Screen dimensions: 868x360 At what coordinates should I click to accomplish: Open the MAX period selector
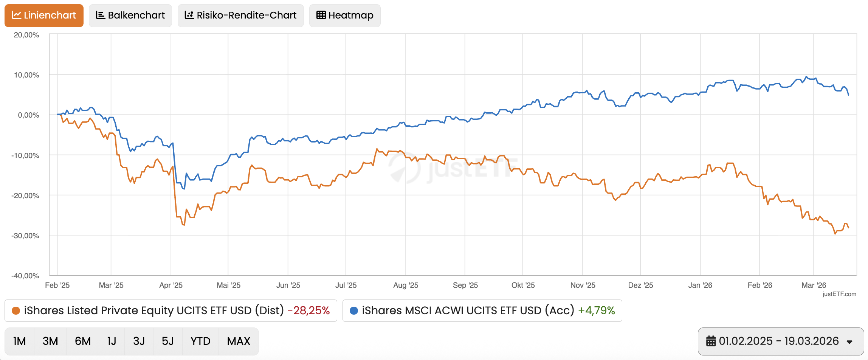(x=238, y=341)
